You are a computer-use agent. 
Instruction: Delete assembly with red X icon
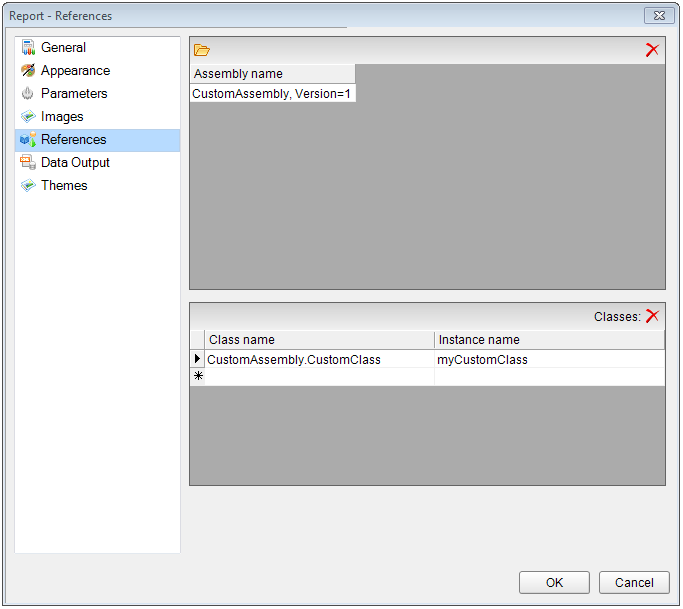point(652,50)
